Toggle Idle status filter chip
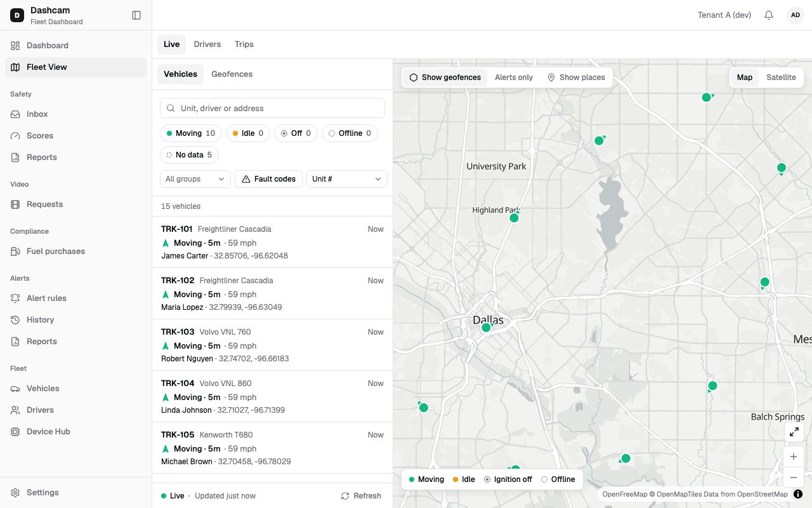 248,133
